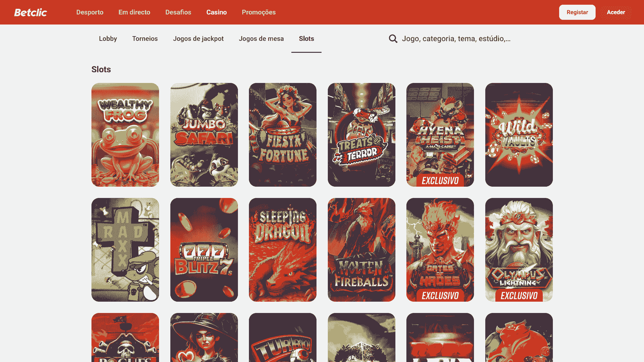Image resolution: width=644 pixels, height=362 pixels.
Task: Open the Olympus Lightning exclusive game
Action: (519, 250)
